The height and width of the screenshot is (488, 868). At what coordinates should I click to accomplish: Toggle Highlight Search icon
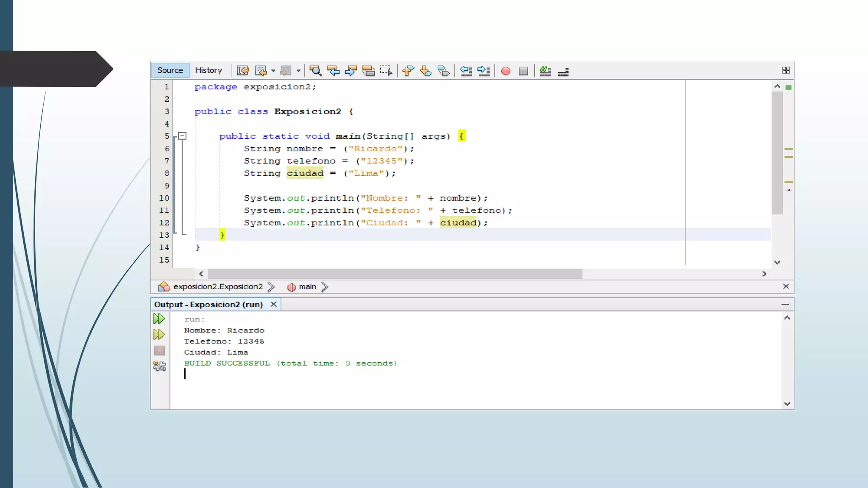click(368, 71)
